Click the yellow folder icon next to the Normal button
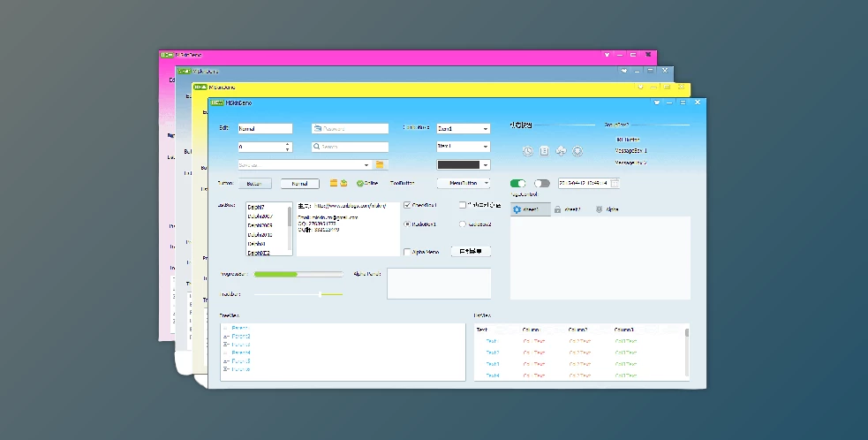Image resolution: width=868 pixels, height=440 pixels. coord(334,183)
